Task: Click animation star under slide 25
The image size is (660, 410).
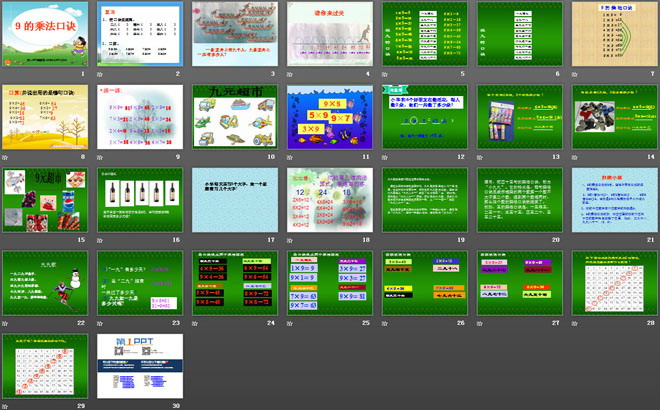Action: 290,323
